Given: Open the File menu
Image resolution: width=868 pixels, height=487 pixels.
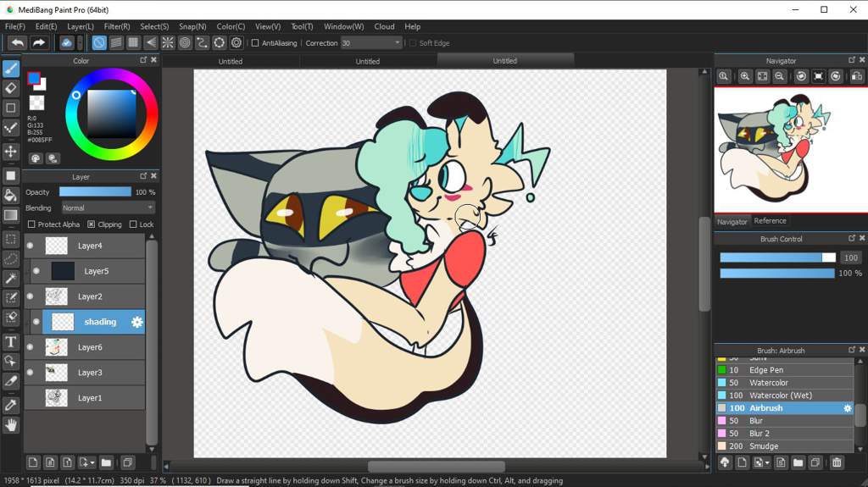Looking at the screenshot, I should pos(15,26).
